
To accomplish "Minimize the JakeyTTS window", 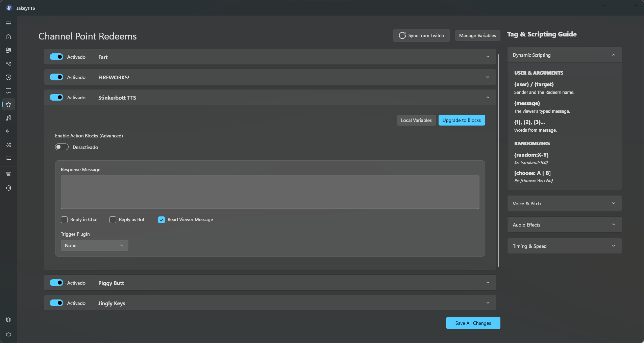I will coord(605,5).
